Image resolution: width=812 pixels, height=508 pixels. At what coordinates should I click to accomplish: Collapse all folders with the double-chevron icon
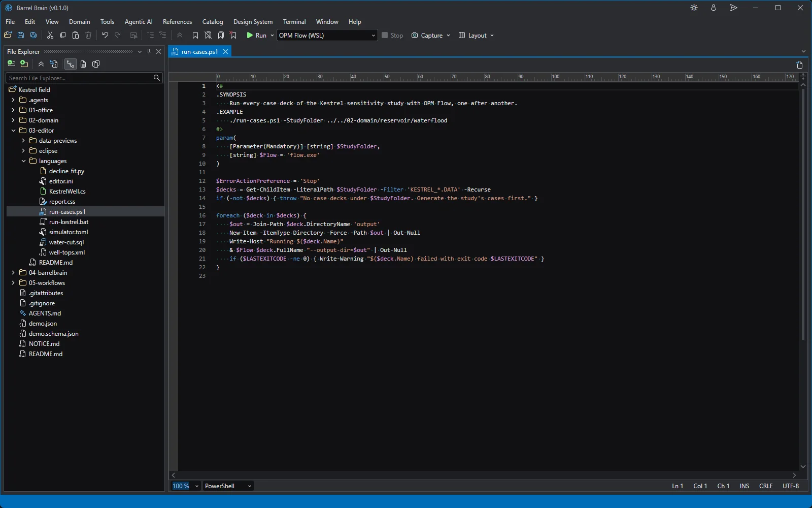[41, 64]
